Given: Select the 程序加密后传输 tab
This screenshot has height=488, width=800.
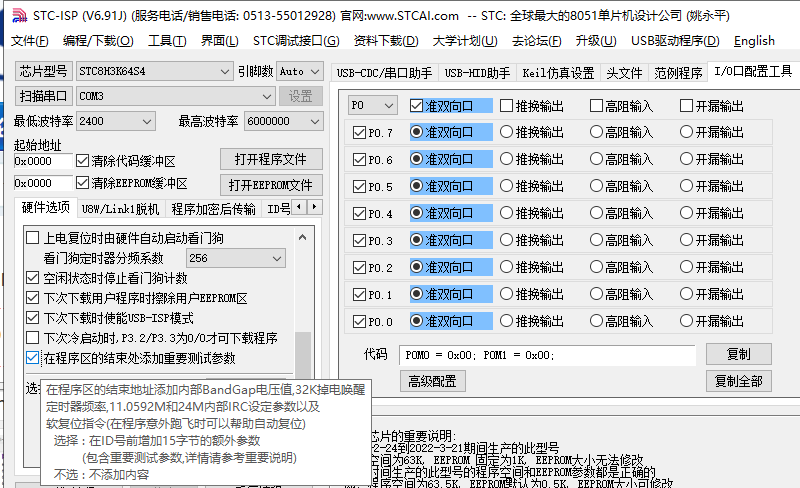Looking at the screenshot, I should (x=213, y=209).
